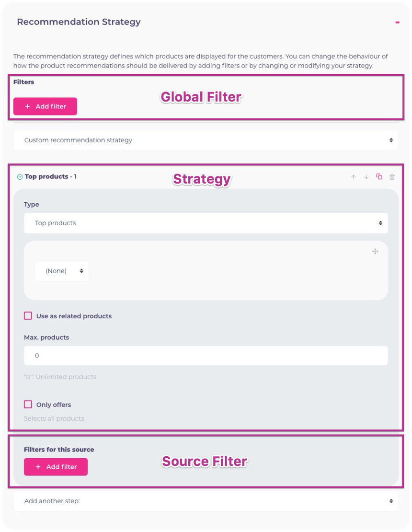Click the Recommendation Strategy heading
412x532 pixels.
pyautogui.click(x=79, y=22)
